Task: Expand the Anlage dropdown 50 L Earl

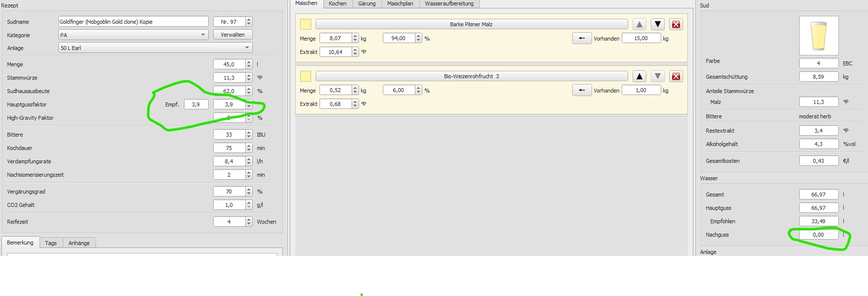Action: tap(155, 48)
